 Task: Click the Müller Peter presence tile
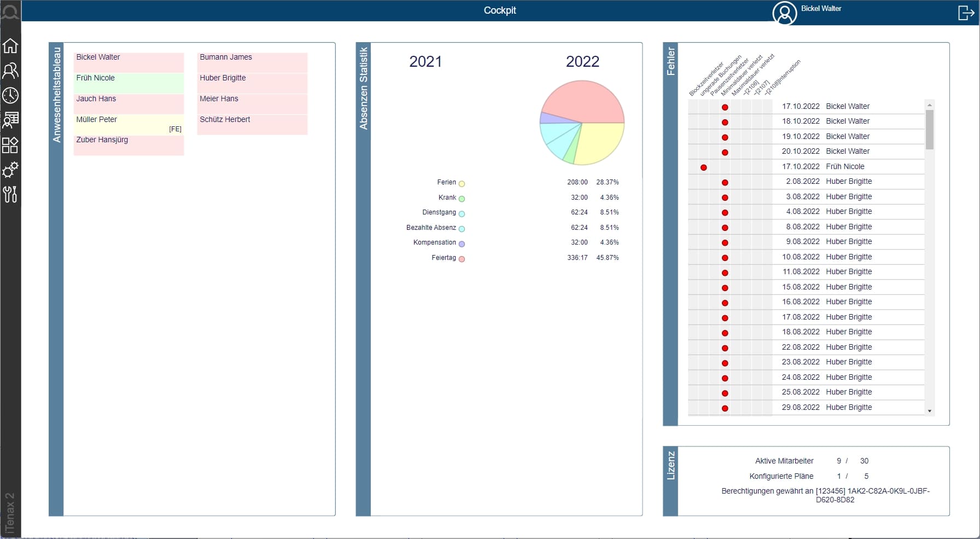(129, 125)
